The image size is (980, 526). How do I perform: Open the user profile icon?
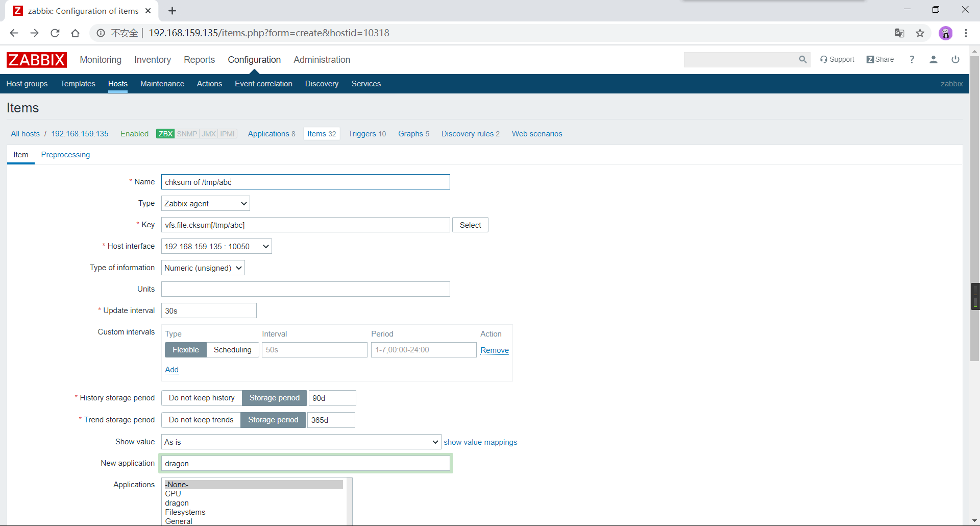point(934,60)
